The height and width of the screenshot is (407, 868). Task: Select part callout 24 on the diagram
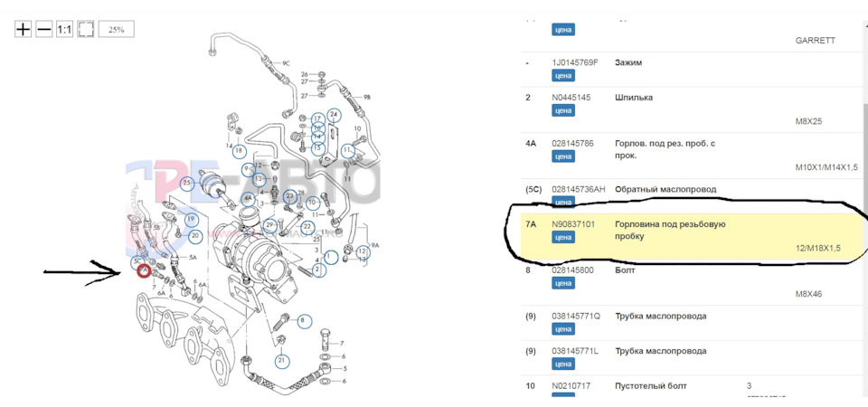(x=334, y=115)
